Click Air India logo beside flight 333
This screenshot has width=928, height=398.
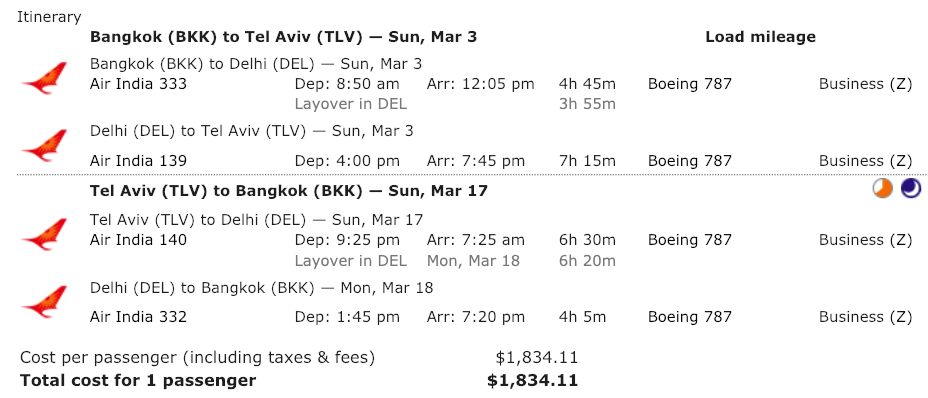tap(44, 78)
